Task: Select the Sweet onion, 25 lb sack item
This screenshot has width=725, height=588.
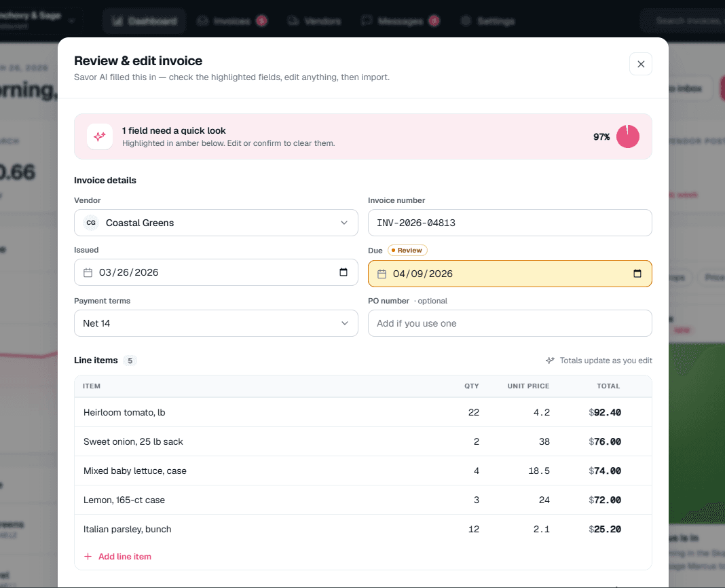Action: point(133,441)
